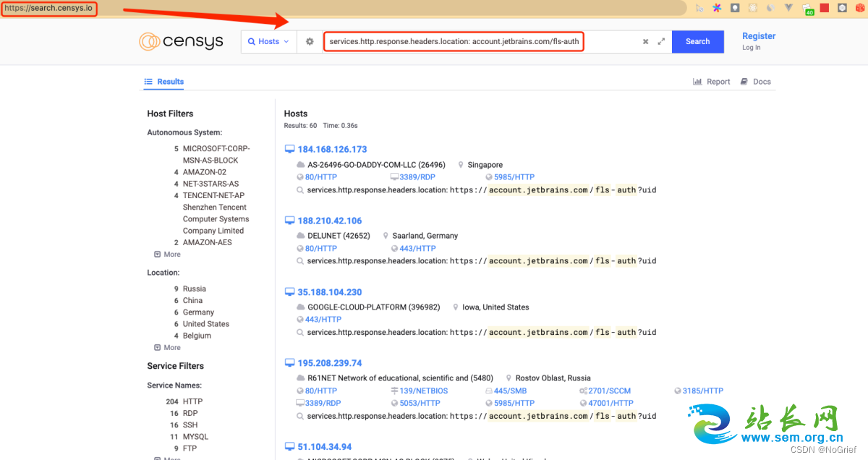Expand the search box with the arrows icon

point(661,42)
